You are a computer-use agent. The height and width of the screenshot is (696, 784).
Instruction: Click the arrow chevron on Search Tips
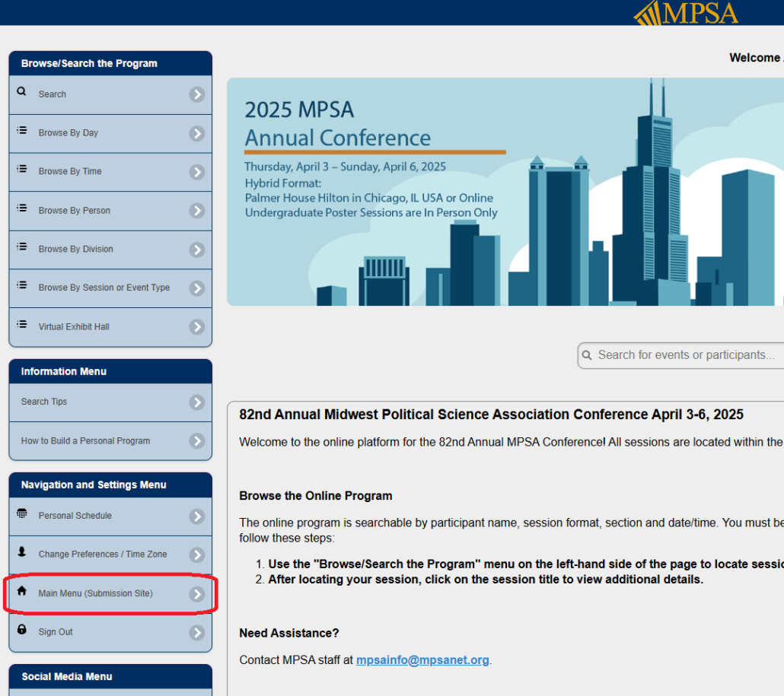pos(197,402)
